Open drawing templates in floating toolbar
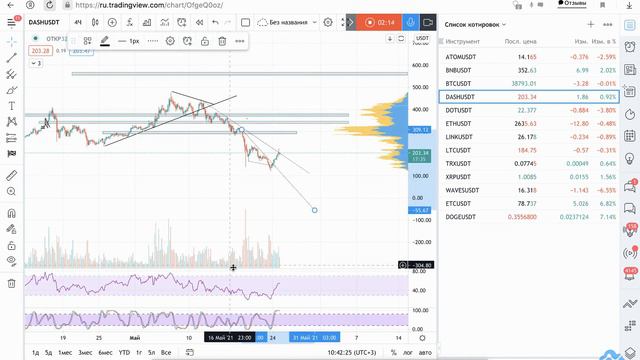This screenshot has width=640, height=360. (87, 41)
